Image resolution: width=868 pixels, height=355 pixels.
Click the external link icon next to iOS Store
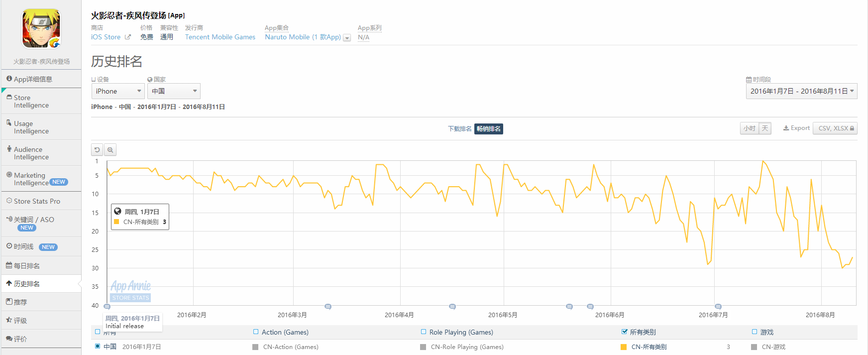point(128,37)
